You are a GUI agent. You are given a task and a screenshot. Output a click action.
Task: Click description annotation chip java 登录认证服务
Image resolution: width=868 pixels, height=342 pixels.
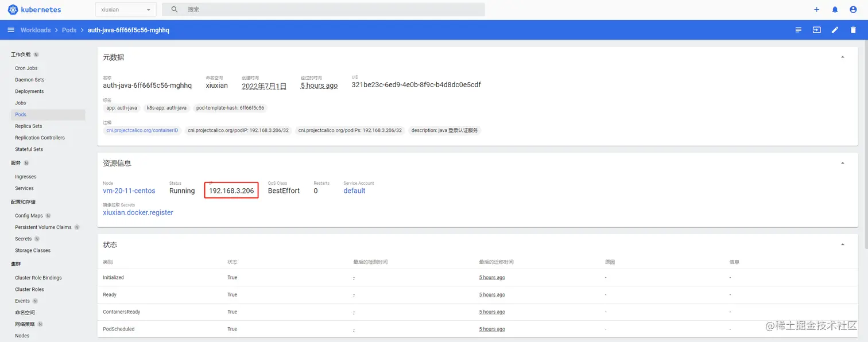pyautogui.click(x=444, y=130)
